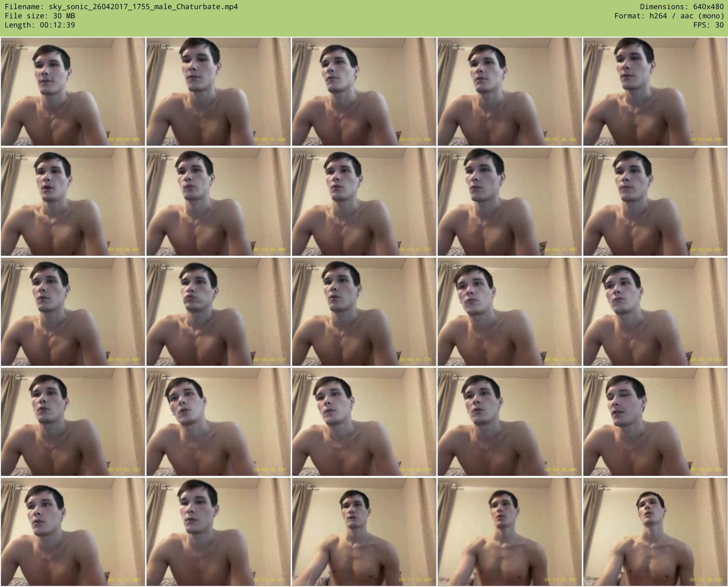
Task: Open the frame timestamped 00:03:41.537
Action: tap(364, 202)
